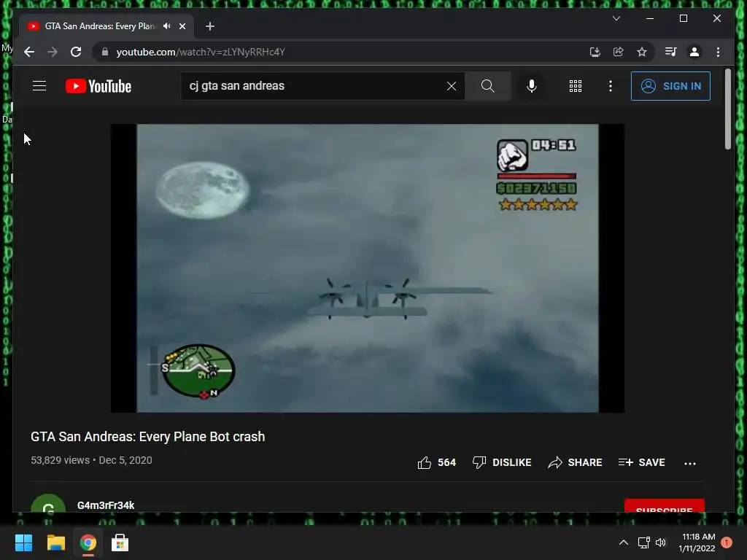Open the Windows Start menu

point(23,542)
